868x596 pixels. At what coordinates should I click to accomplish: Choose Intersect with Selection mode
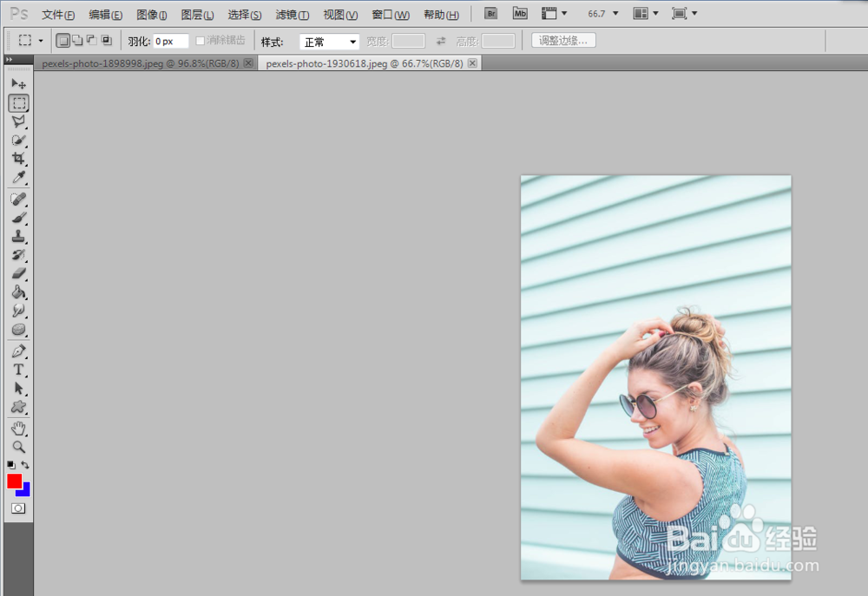[106, 41]
